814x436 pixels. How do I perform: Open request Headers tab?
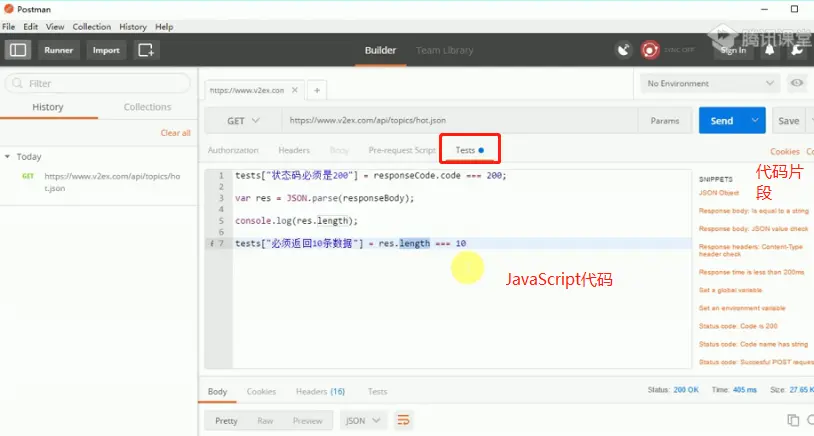tap(294, 150)
